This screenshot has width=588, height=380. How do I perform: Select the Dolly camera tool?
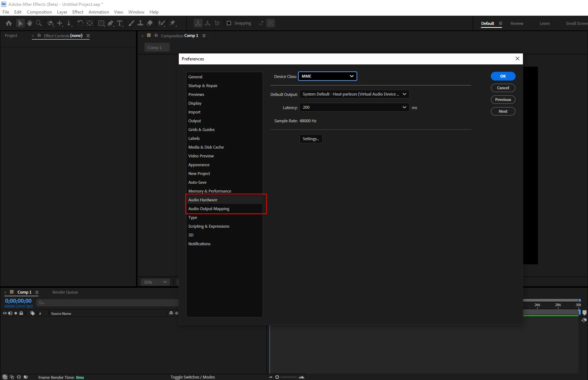pyautogui.click(x=69, y=23)
